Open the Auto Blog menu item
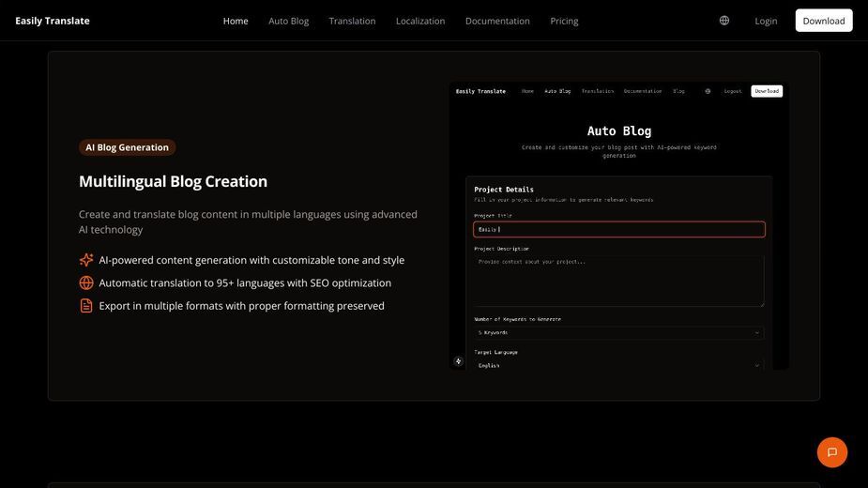The height and width of the screenshot is (488, 868). click(288, 21)
